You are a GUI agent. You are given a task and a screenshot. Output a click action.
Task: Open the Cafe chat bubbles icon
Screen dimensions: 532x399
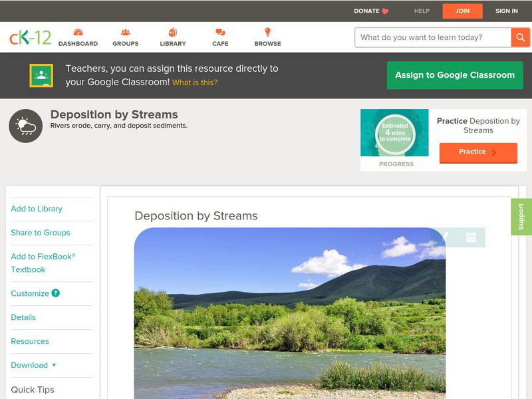[220, 32]
